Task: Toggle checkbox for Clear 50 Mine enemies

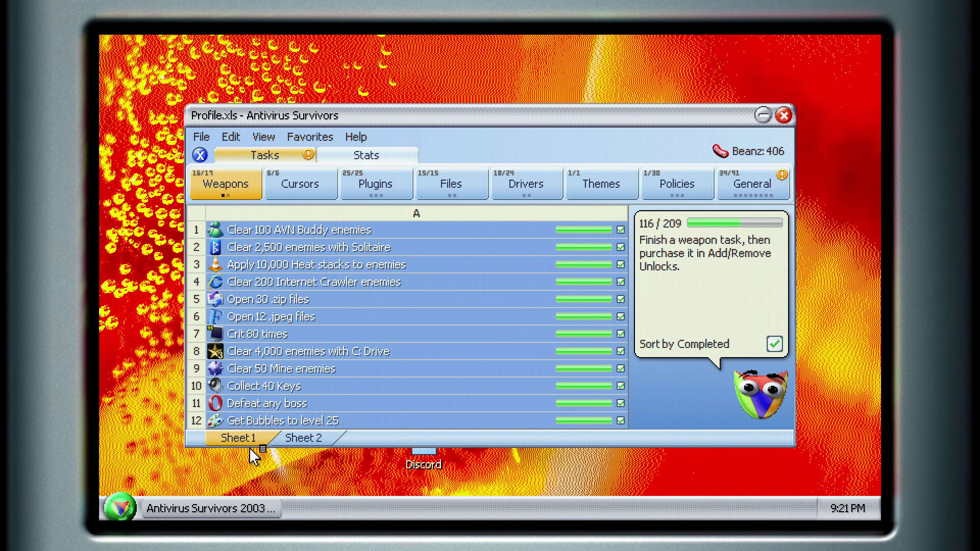Action: pos(621,369)
